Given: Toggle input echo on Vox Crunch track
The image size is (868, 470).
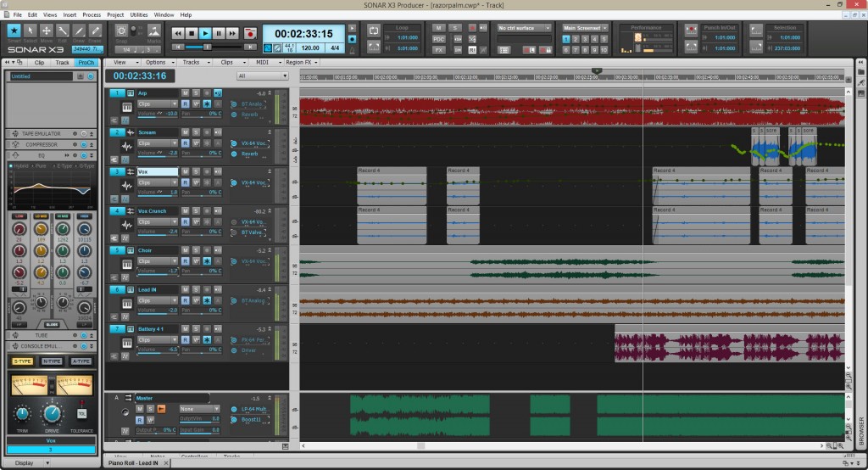Looking at the screenshot, I should pos(218,211).
